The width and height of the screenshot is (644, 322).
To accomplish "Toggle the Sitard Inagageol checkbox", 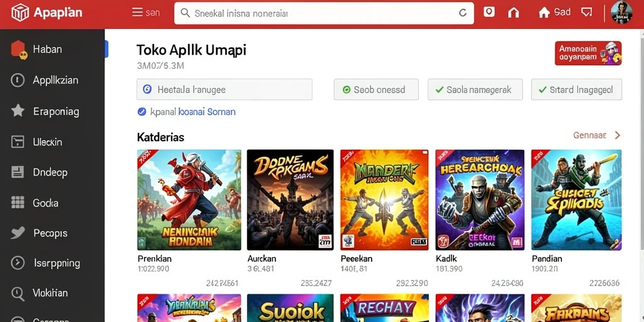I will [x=543, y=89].
